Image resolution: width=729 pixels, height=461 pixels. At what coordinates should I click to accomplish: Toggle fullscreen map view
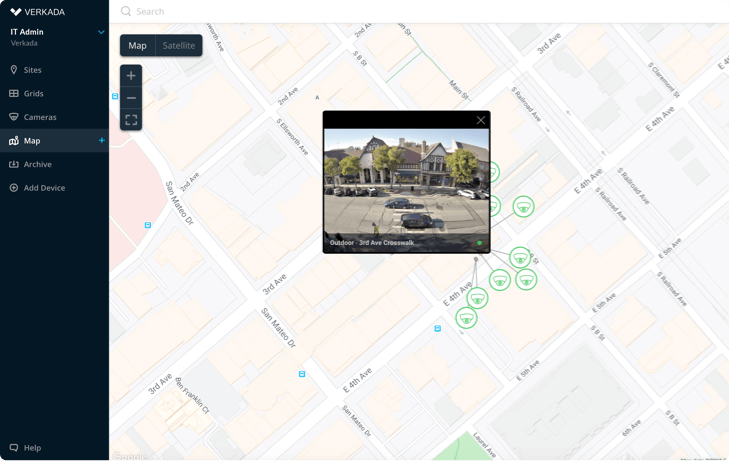click(131, 120)
